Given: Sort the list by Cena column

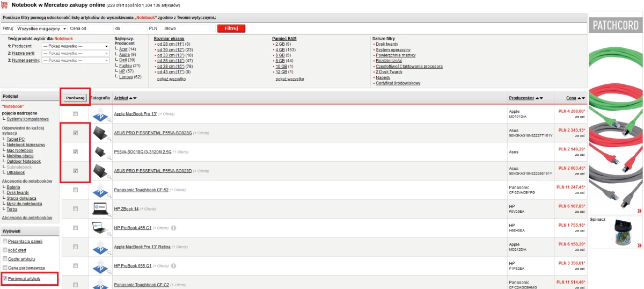Looking at the screenshot, I should pos(571,98).
